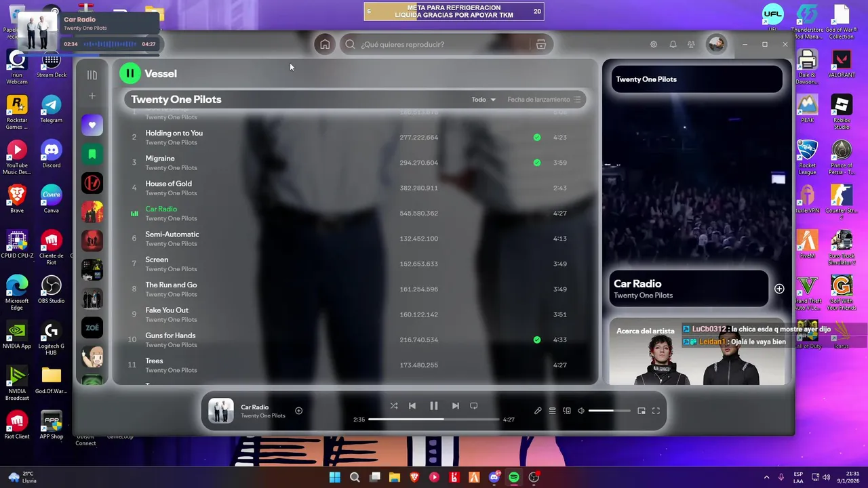This screenshot has width=868, height=488.
Task: Add Car Radio to library in player bar
Action: point(298,411)
